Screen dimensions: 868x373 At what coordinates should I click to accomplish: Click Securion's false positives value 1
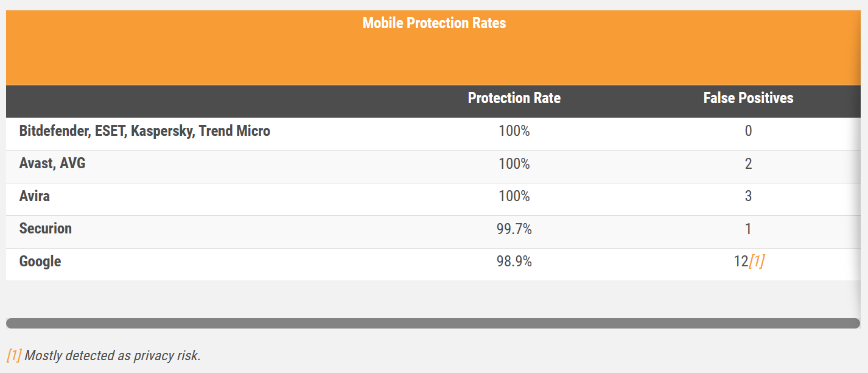coord(748,229)
